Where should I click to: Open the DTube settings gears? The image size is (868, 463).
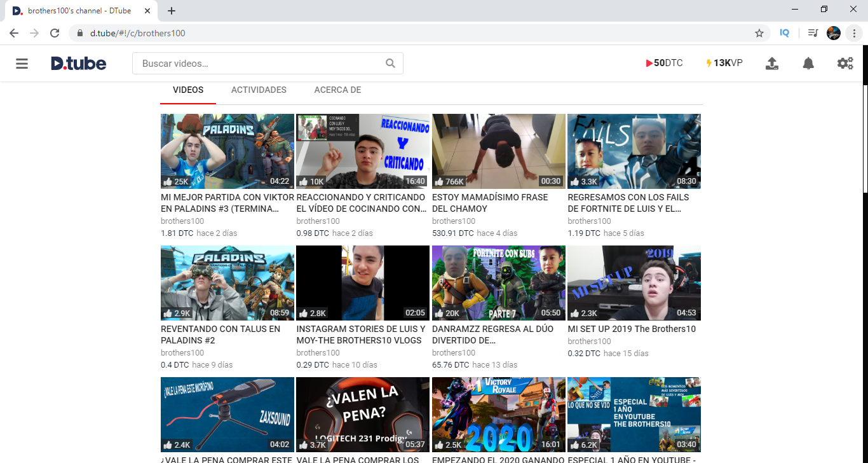click(x=845, y=63)
